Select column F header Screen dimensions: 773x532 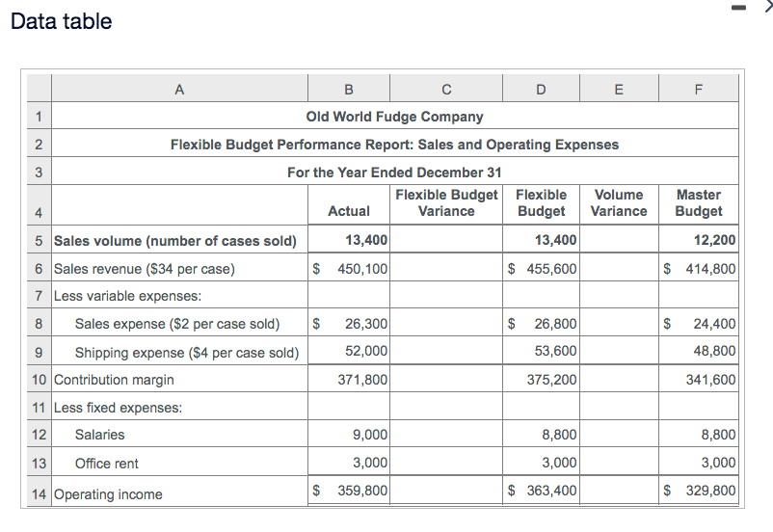pos(699,89)
